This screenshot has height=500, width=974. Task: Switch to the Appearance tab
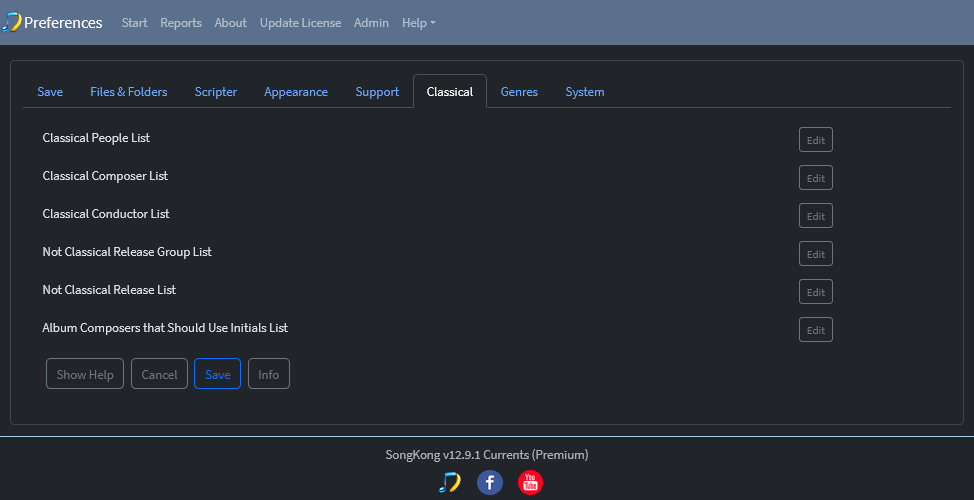coord(296,91)
